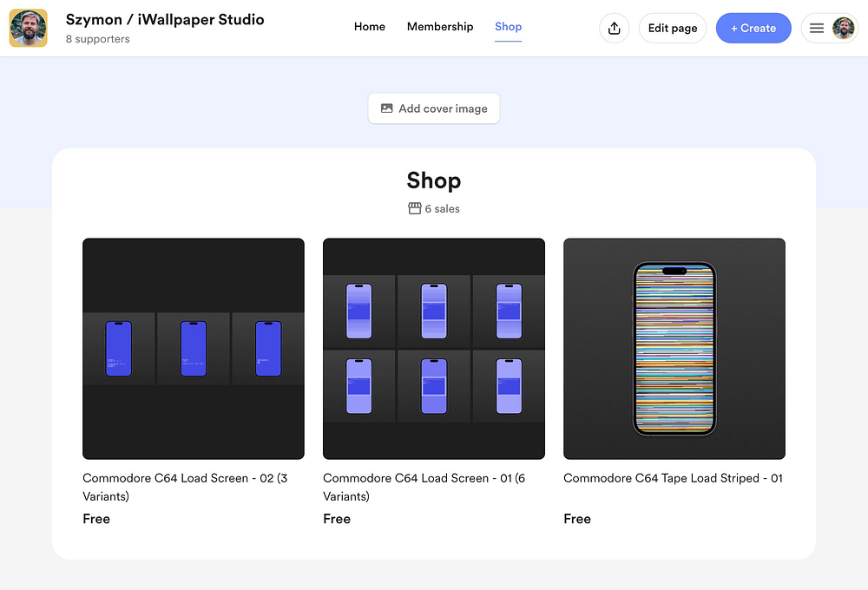
Task: Click the profile avatar in the top-left corner
Action: point(29,29)
